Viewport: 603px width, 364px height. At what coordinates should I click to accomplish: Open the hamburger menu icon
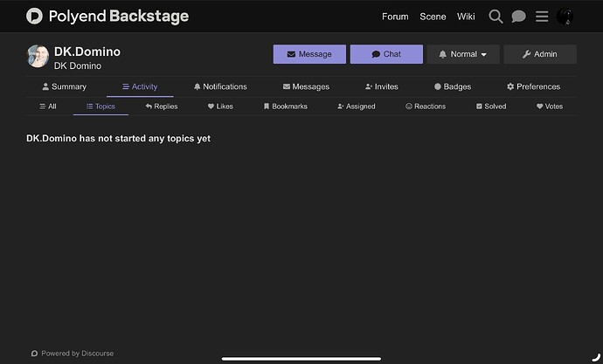point(542,17)
